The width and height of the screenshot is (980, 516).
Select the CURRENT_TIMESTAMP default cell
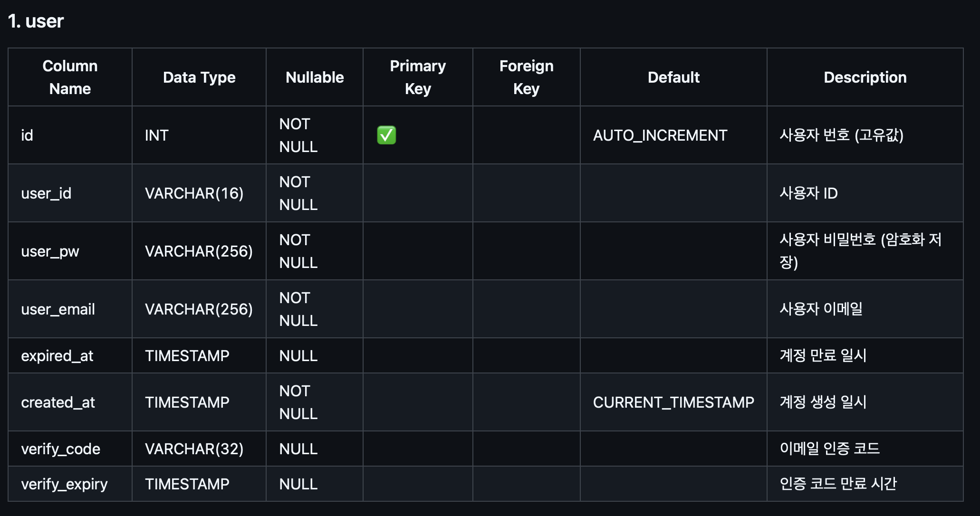(673, 402)
